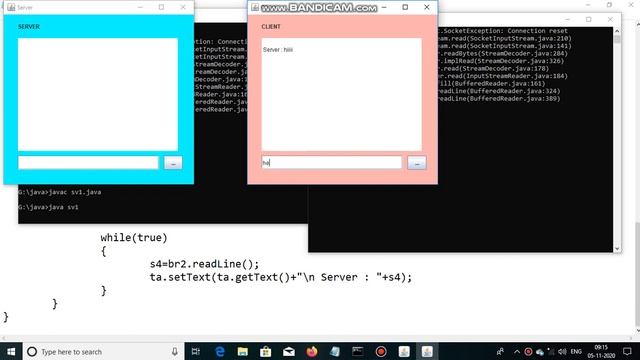
Task: Click the "s4=br2.readLine();" code line
Action: [204, 264]
